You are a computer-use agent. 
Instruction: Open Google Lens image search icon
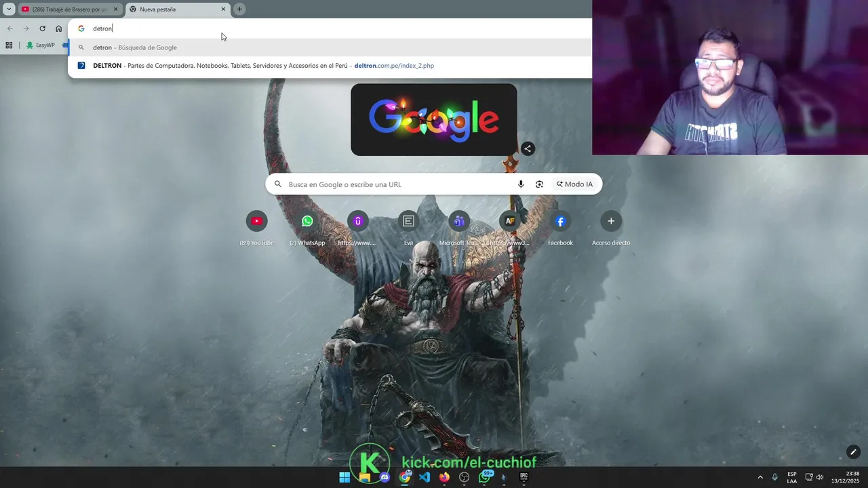[x=540, y=184]
